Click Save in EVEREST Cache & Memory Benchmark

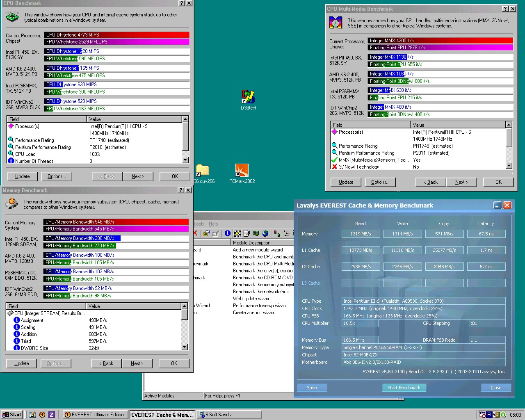[312, 388]
